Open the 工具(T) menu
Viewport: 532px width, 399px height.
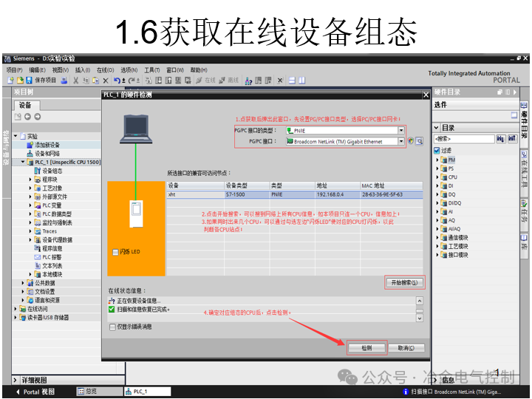[152, 70]
